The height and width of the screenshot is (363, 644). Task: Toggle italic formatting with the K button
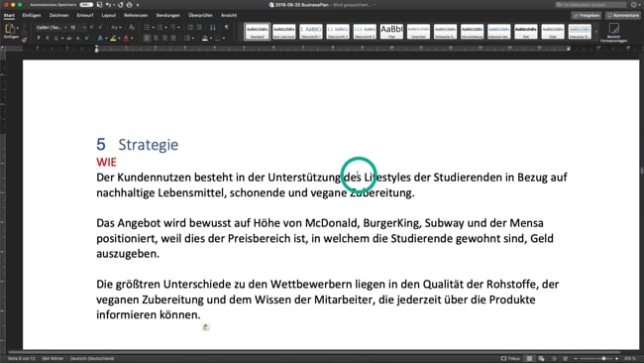pos(48,39)
